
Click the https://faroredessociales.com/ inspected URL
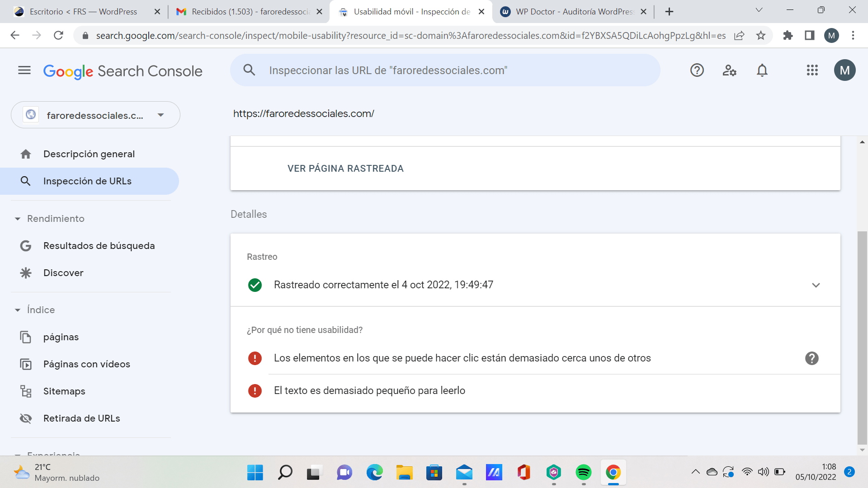coord(303,114)
